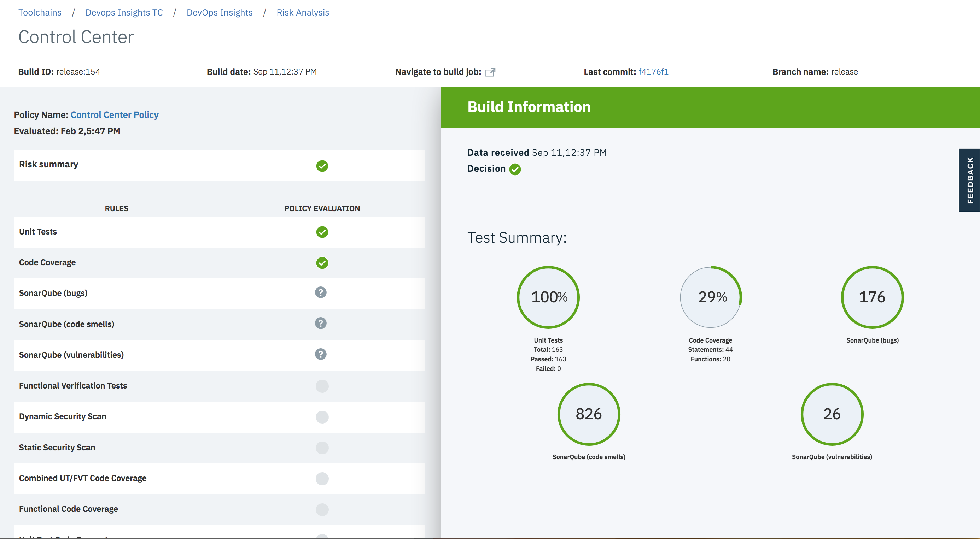Open the build job external link icon
980x539 pixels.
point(490,72)
